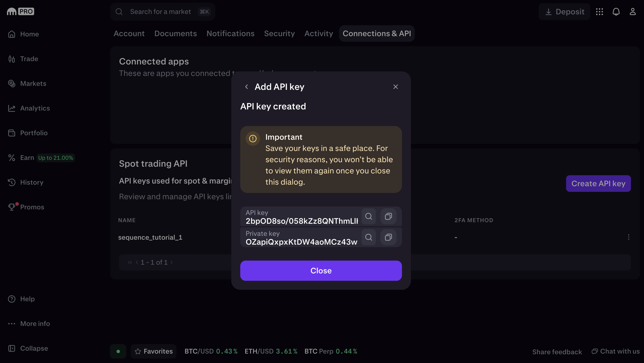Click the purple Close button

pos(321,271)
